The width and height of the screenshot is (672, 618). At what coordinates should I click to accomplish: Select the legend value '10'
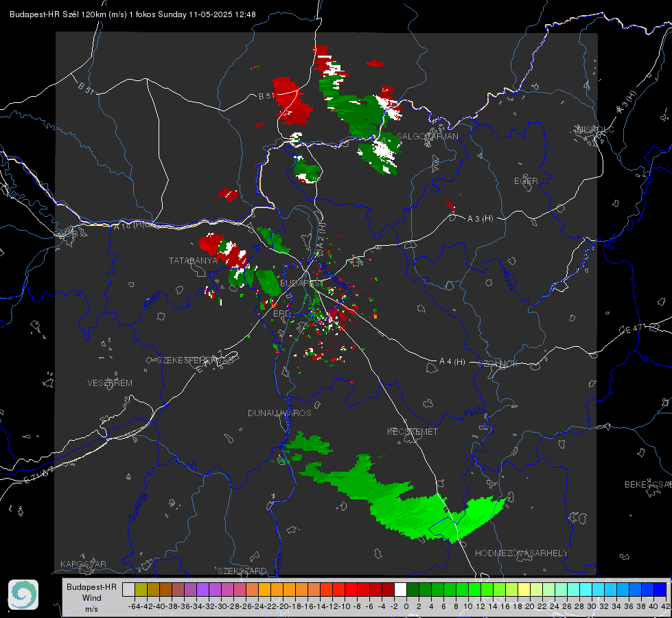point(468,606)
